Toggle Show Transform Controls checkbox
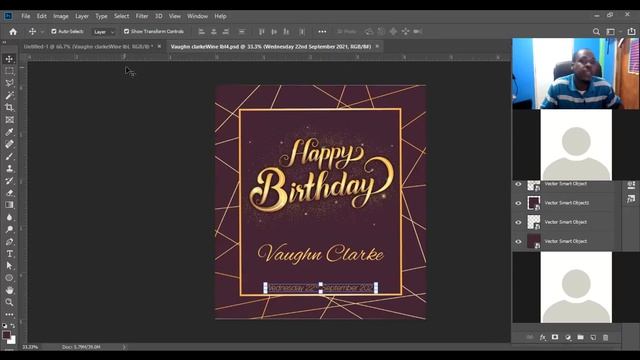 coord(126,31)
